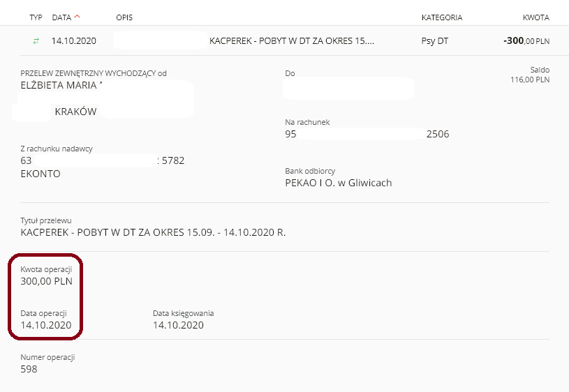Open the Psy DT category

click(435, 41)
